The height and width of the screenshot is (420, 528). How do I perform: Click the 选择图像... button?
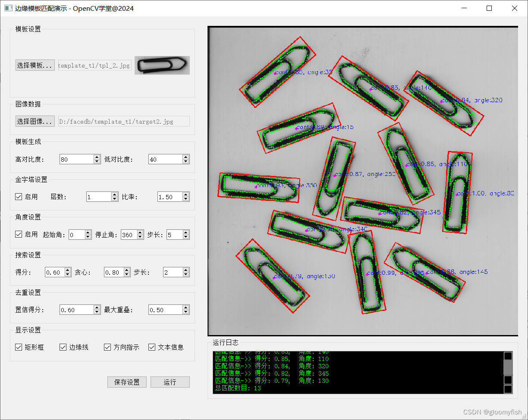[35, 121]
